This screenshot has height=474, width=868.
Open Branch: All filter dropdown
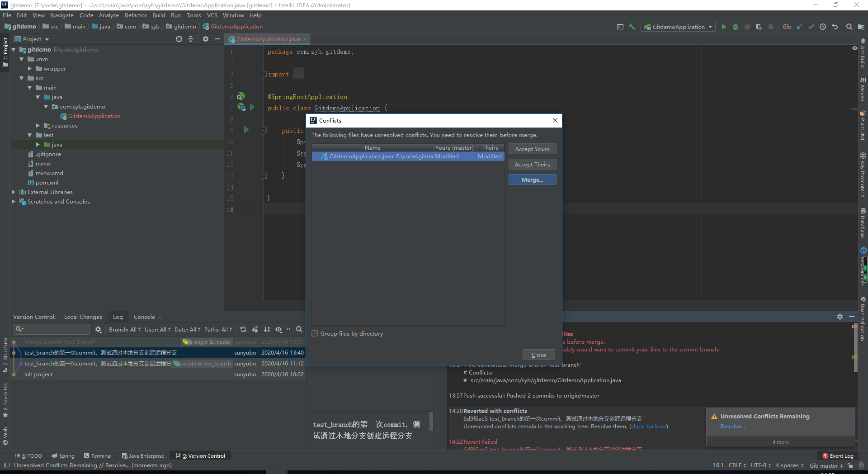[x=125, y=329]
